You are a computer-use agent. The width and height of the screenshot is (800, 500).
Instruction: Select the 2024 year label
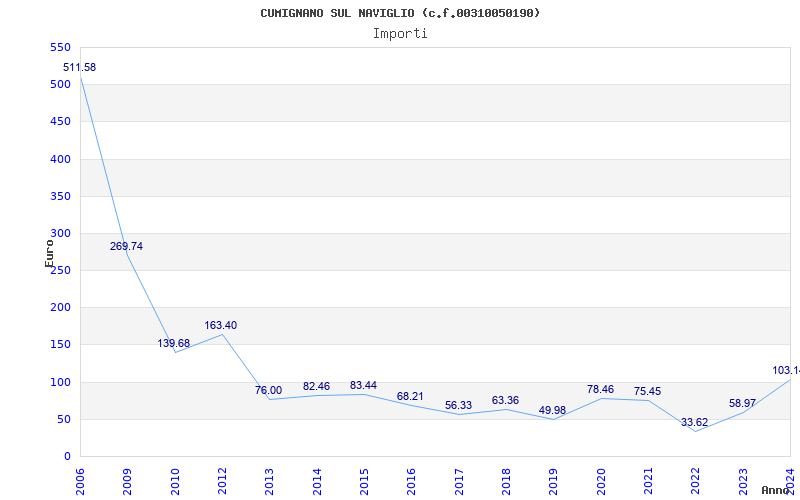[x=790, y=482]
